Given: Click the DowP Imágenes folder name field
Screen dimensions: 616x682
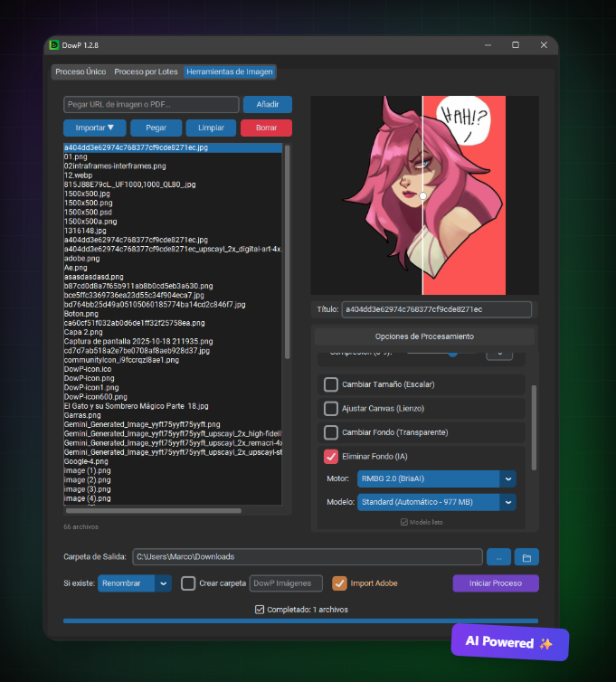Looking at the screenshot, I should (286, 583).
